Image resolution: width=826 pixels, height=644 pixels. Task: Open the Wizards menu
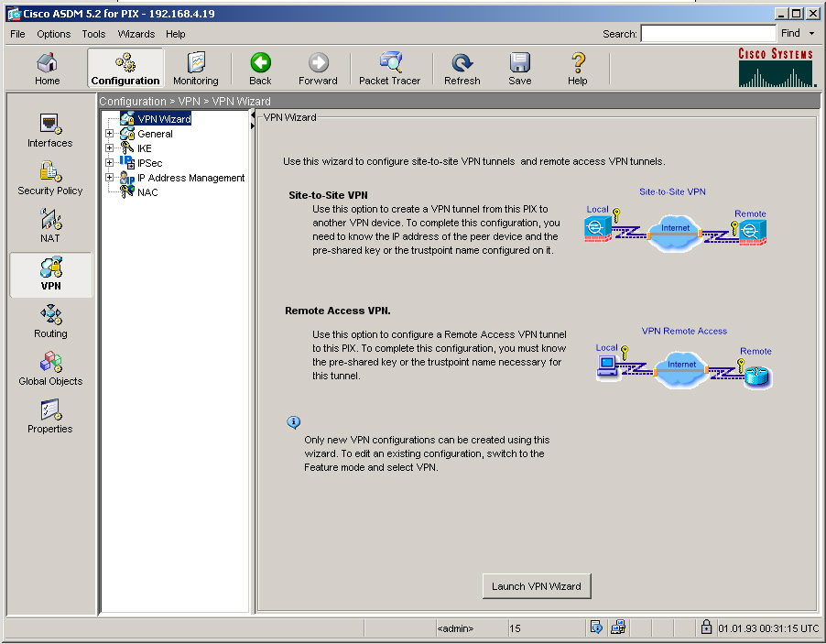(136, 34)
